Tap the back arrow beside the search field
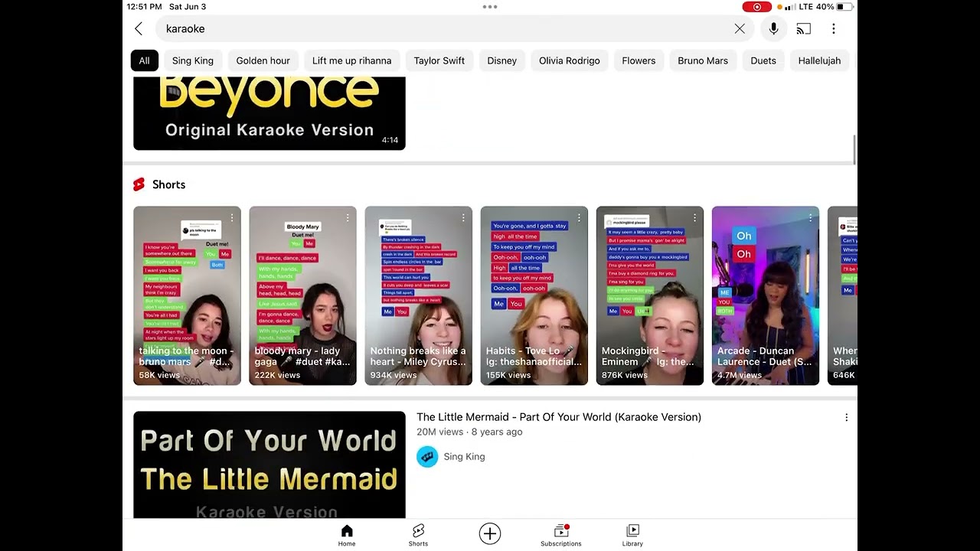This screenshot has width=980, height=551. point(139,29)
